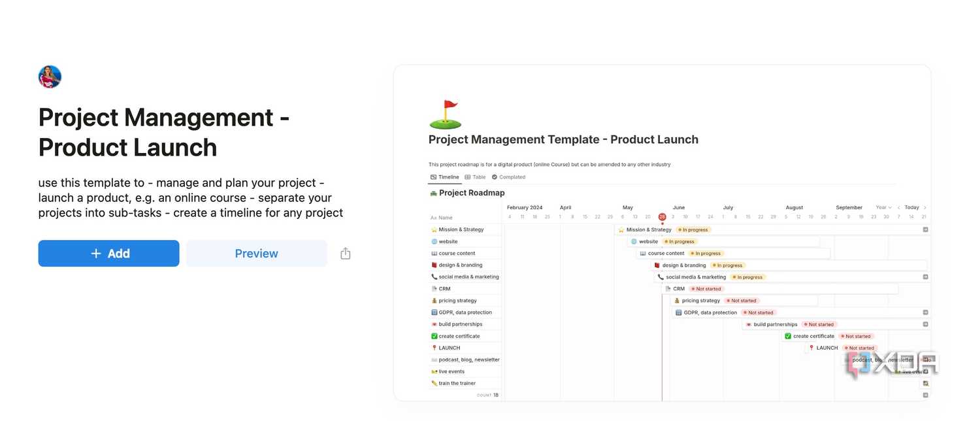Open the LAUNCH row in name list
Screen dimensions: 980x421
click(x=465, y=348)
